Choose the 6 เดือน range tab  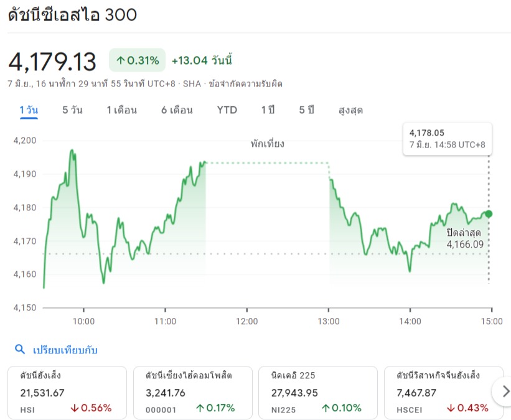tap(177, 110)
